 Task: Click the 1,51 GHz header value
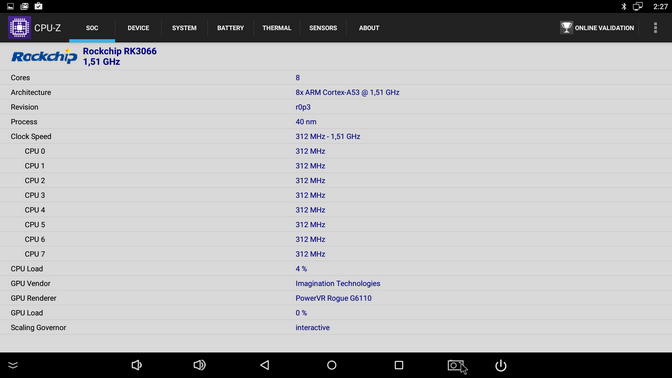click(101, 62)
